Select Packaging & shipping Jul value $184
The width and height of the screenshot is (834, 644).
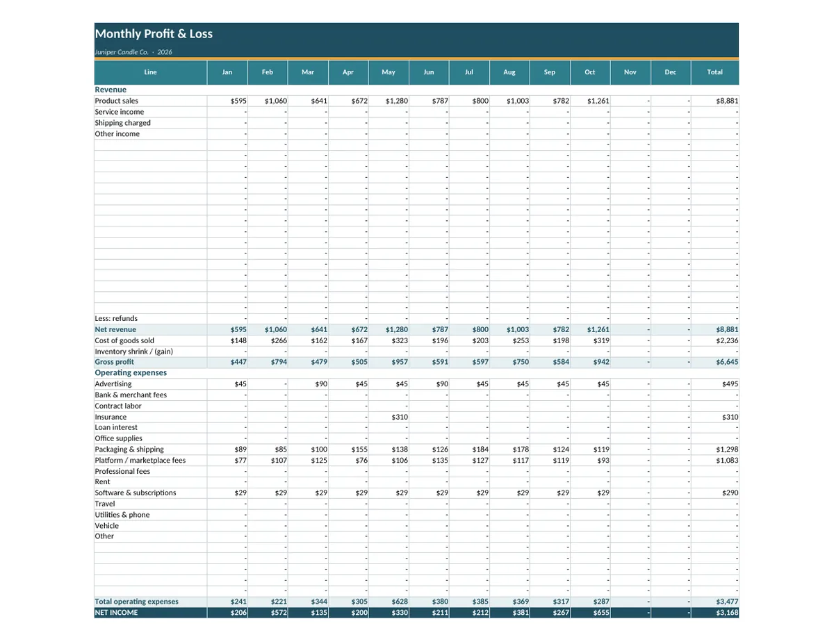tap(480, 449)
